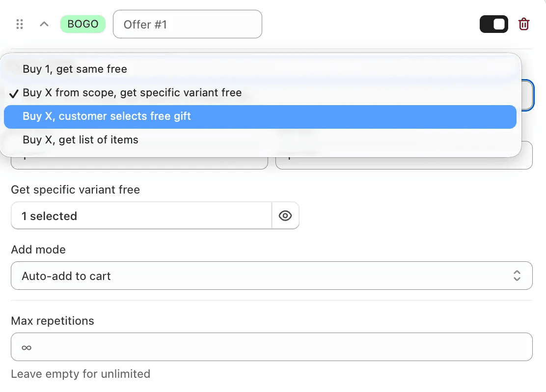This screenshot has width=546, height=392.
Task: Click the checkmark beside the selected option
Action: 14,93
